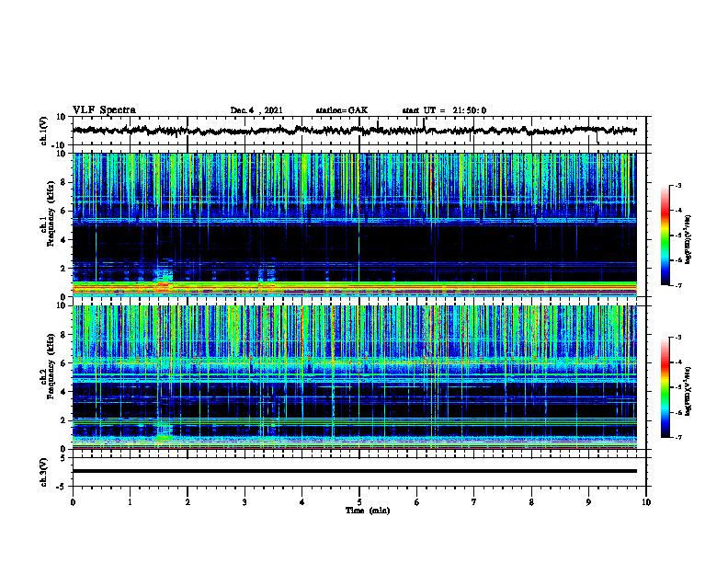Click the ch.1 voltage waveform trace panel
This screenshot has height=563, width=728.
point(359,131)
